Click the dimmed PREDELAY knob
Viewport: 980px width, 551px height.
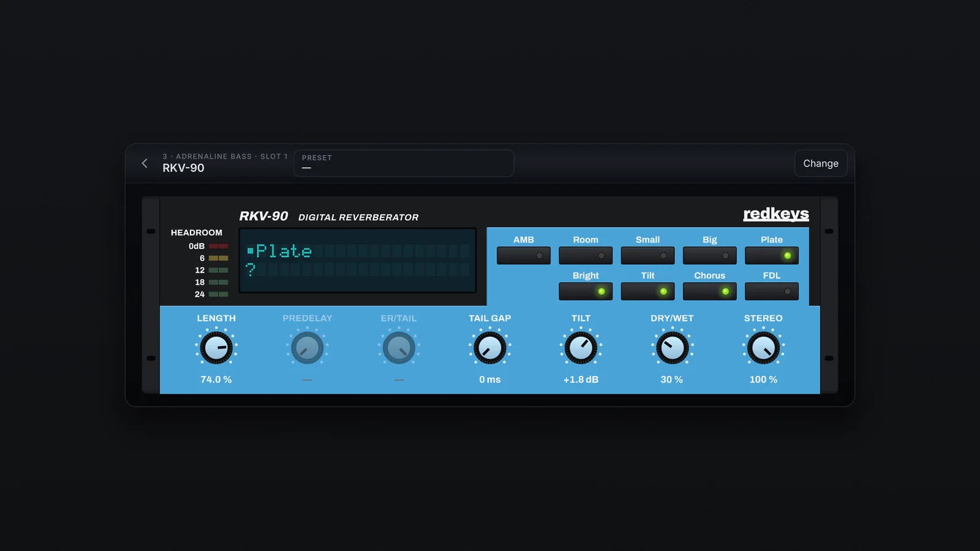pos(307,348)
